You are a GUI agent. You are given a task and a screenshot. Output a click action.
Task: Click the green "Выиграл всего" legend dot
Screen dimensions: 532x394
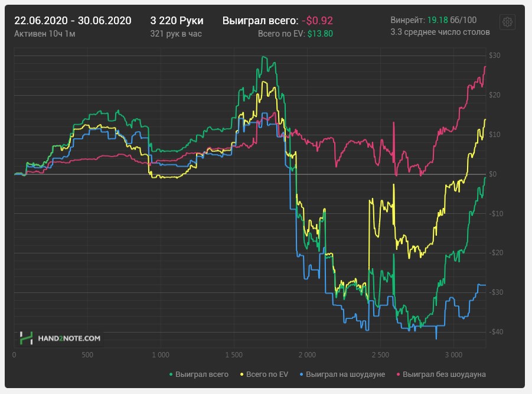[169, 374]
